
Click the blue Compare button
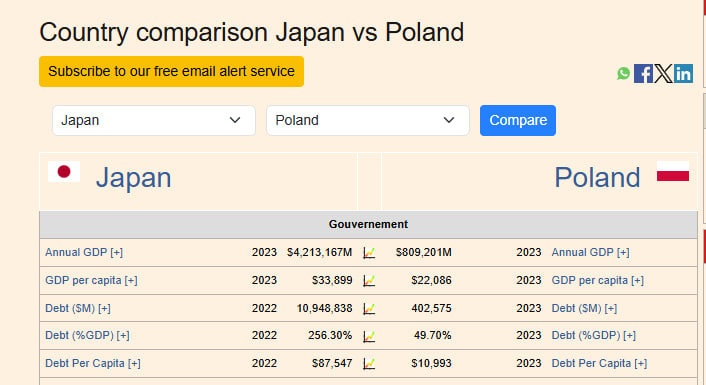pyautogui.click(x=518, y=120)
